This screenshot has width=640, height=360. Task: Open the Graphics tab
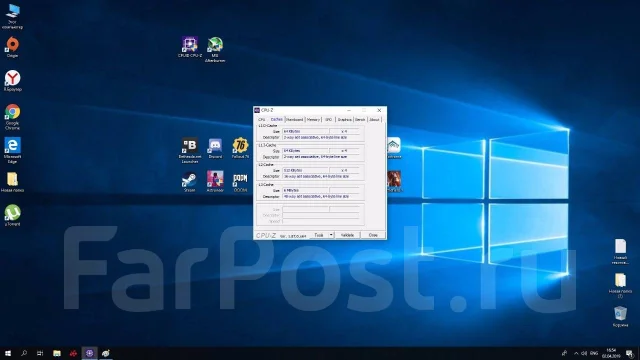pyautogui.click(x=344, y=120)
